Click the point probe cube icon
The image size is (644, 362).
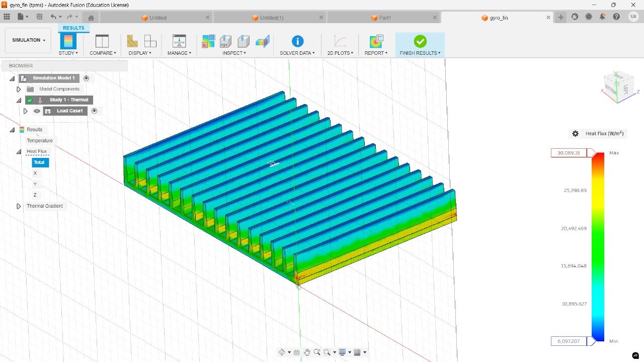click(x=244, y=41)
